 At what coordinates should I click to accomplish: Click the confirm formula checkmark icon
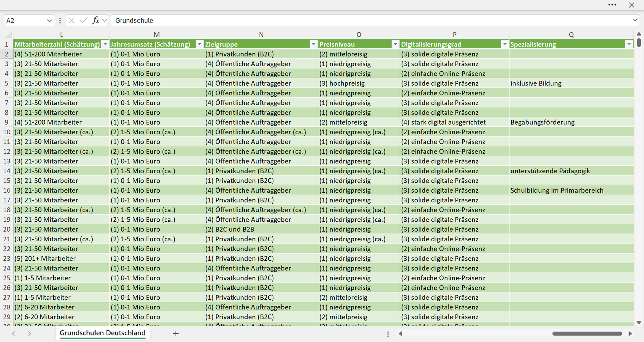pyautogui.click(x=83, y=20)
